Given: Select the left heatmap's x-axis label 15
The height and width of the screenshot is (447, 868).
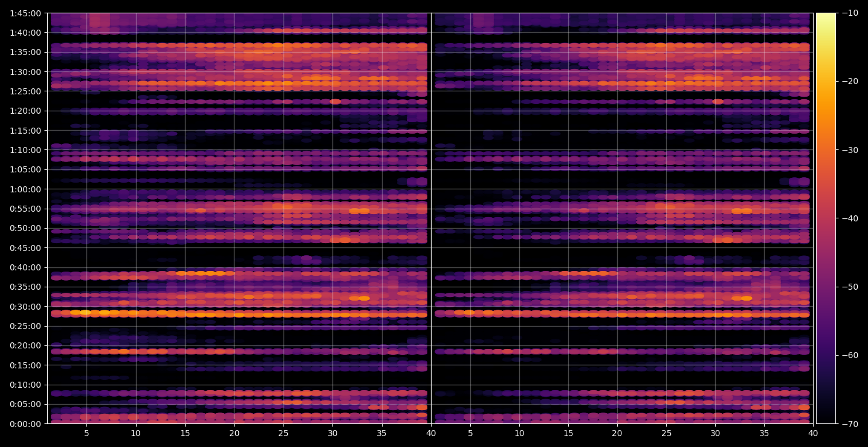Looking at the screenshot, I should [185, 434].
